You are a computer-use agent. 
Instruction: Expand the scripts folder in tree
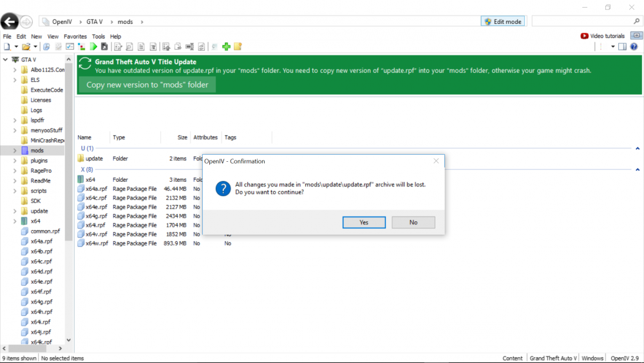15,191
